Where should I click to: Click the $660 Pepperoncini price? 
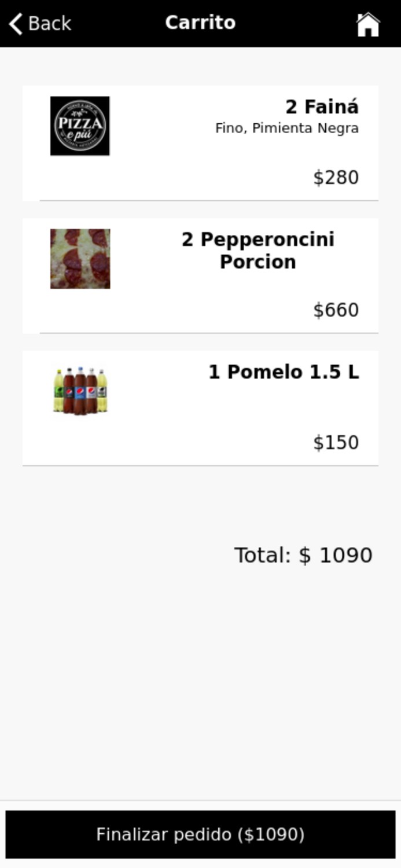click(336, 310)
